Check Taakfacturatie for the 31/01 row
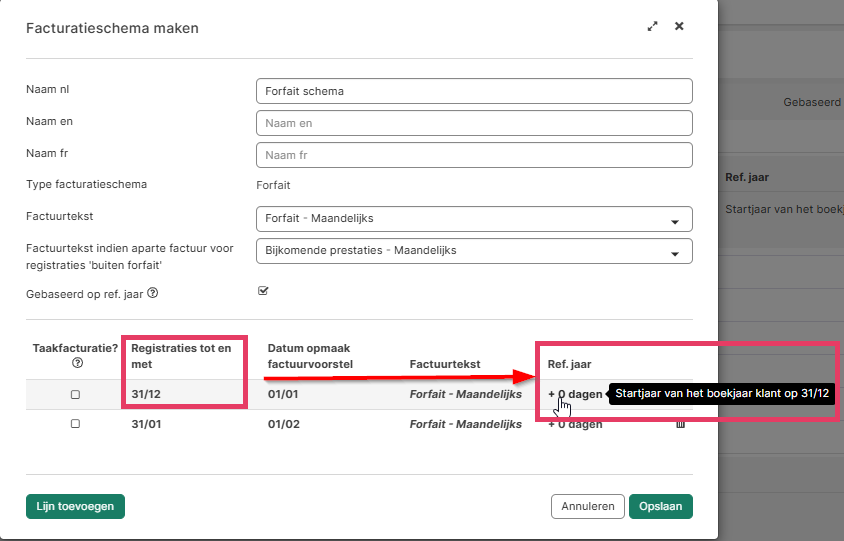This screenshot has width=844, height=541. 75,424
